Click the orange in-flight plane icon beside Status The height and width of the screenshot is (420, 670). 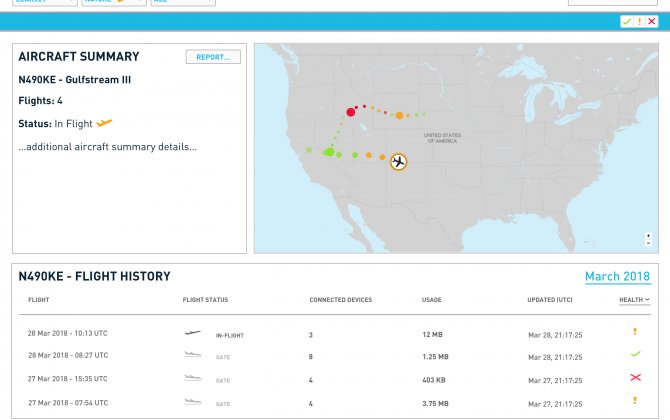point(104,123)
